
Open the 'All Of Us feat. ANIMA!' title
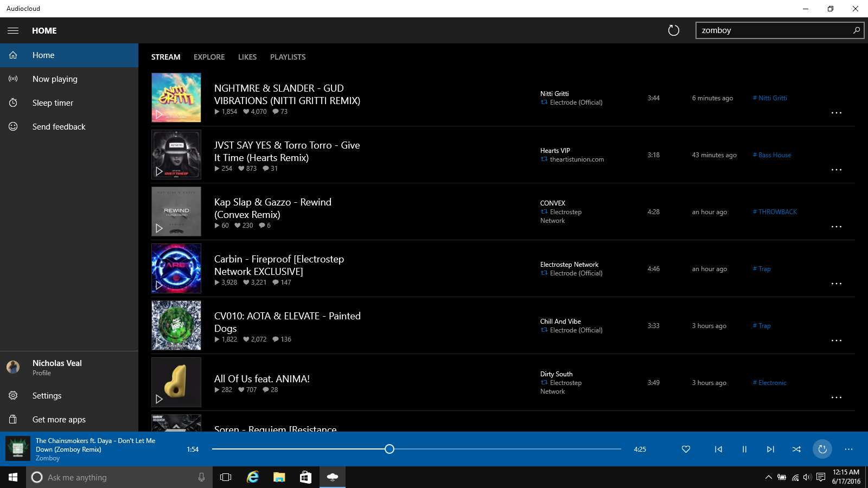[x=262, y=379]
